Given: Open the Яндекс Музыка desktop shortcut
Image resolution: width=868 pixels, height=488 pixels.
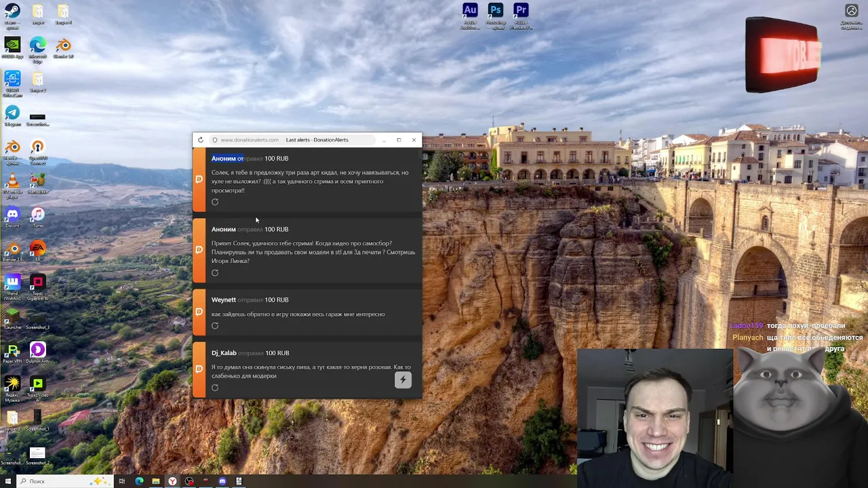Looking at the screenshot, I should tap(12, 389).
